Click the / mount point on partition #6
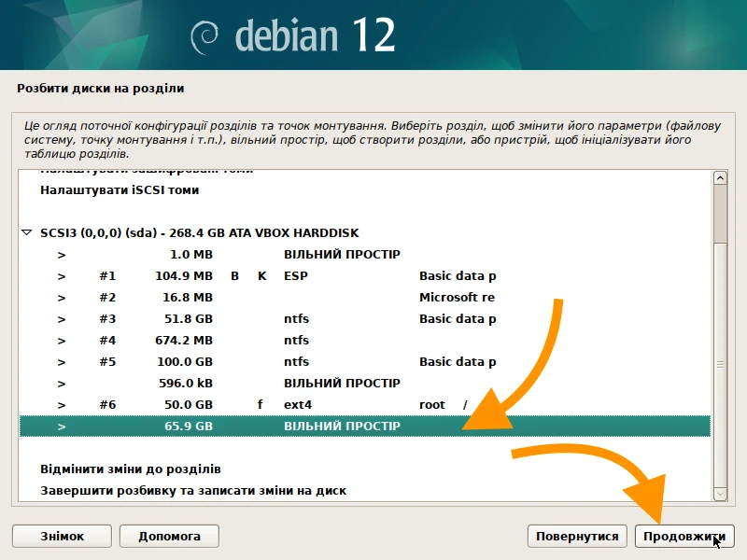Screen dimensions: 747x560 pos(465,405)
